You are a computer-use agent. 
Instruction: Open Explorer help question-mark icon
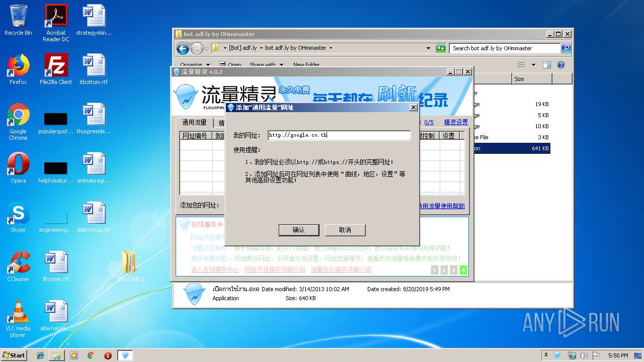561,65
